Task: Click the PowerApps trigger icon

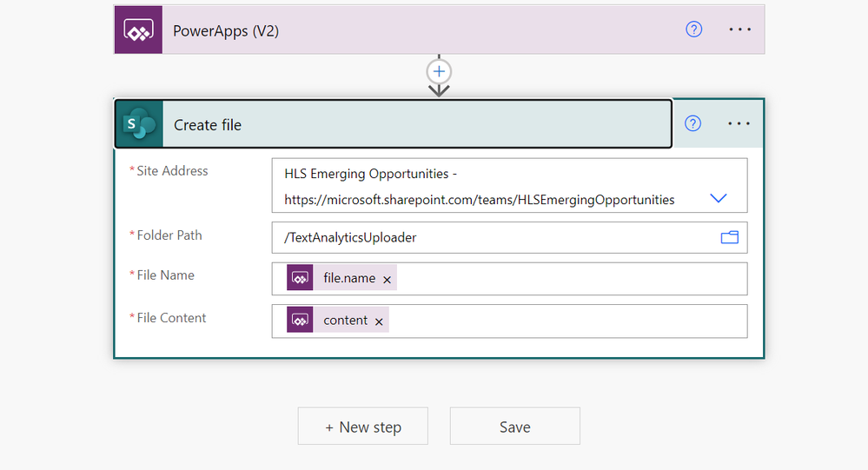Action: (x=138, y=30)
